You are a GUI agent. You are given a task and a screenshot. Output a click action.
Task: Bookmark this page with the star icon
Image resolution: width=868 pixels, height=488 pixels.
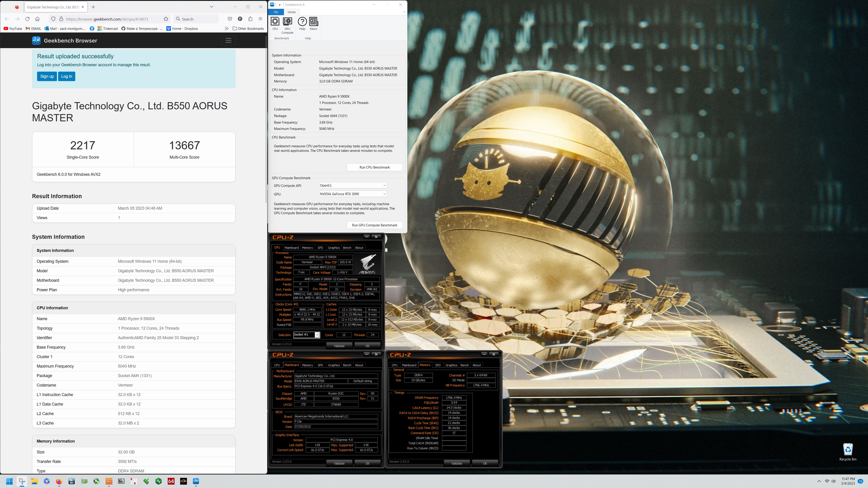166,19
